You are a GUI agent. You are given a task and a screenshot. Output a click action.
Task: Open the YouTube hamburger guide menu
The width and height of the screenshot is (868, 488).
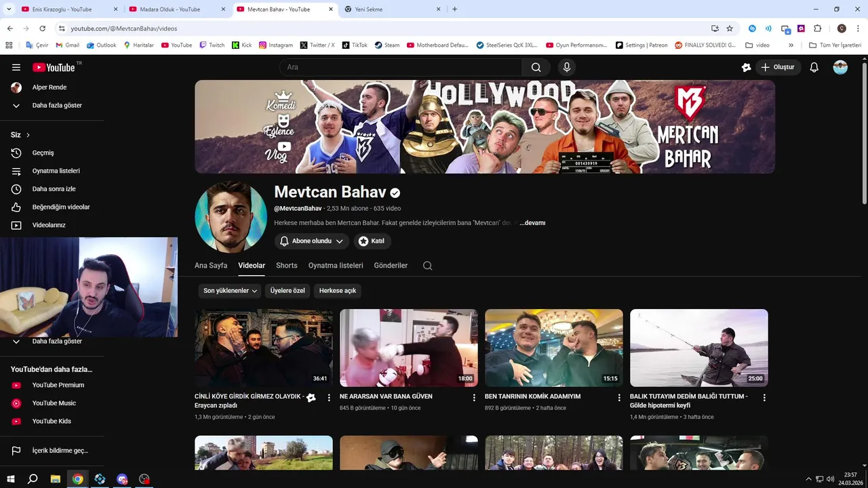(x=16, y=67)
